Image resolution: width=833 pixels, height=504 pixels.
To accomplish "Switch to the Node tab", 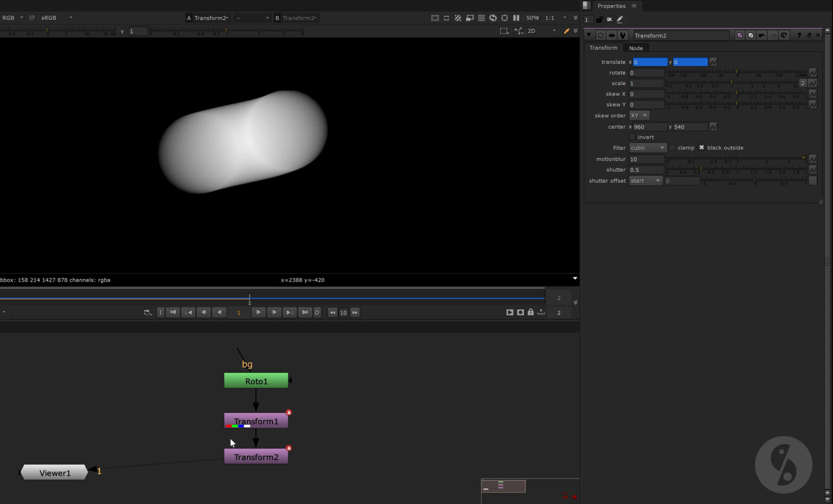I will pos(636,48).
